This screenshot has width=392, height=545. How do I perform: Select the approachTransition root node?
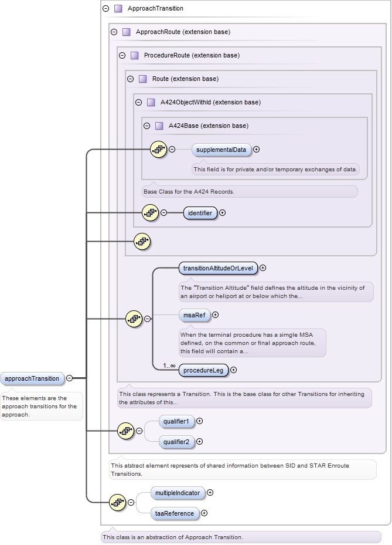pyautogui.click(x=32, y=378)
